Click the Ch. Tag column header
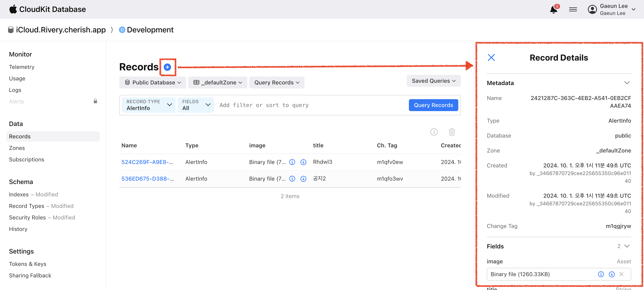The width and height of the screenshot is (644, 290). pos(387,146)
